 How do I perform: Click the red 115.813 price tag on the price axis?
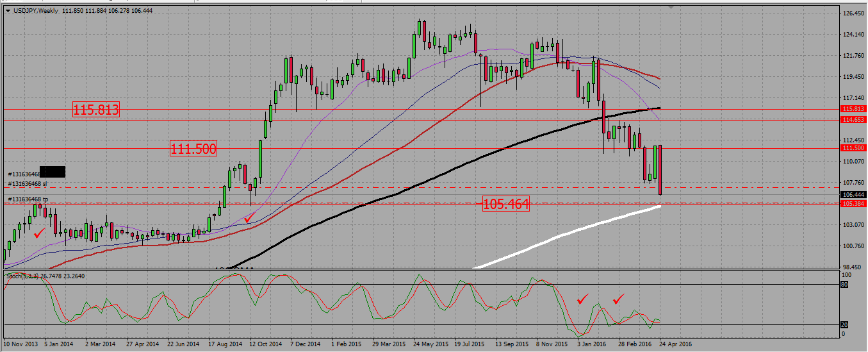pos(852,109)
